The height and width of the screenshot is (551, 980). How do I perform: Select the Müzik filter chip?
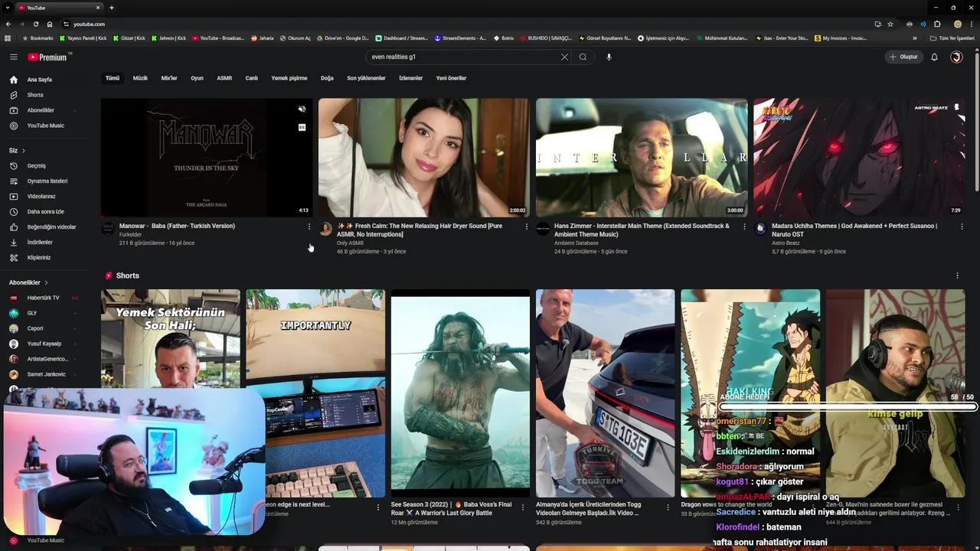pyautogui.click(x=140, y=78)
